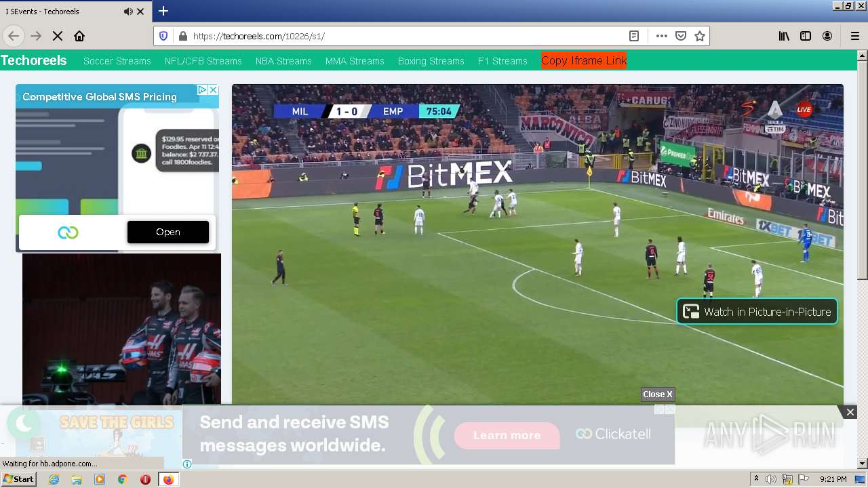The height and width of the screenshot is (488, 868).
Task: Click Learn more on Clickatell banner
Action: coord(507,435)
